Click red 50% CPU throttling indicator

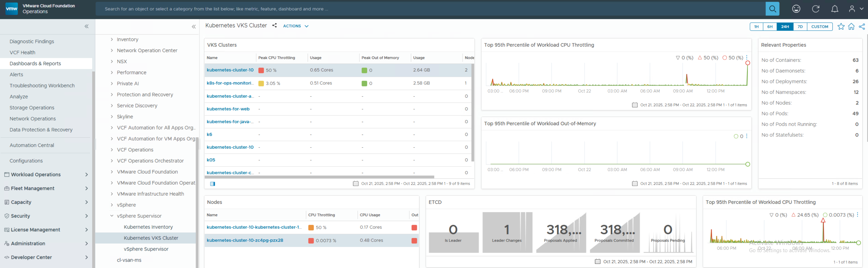[261, 70]
